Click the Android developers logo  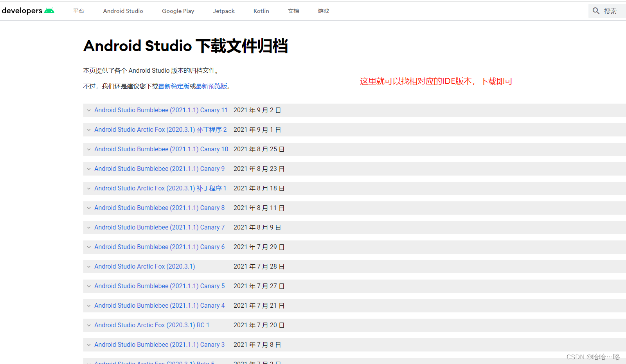click(28, 11)
